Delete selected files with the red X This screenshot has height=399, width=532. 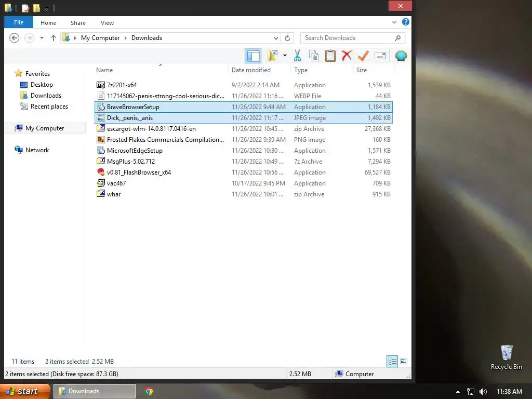click(x=347, y=55)
